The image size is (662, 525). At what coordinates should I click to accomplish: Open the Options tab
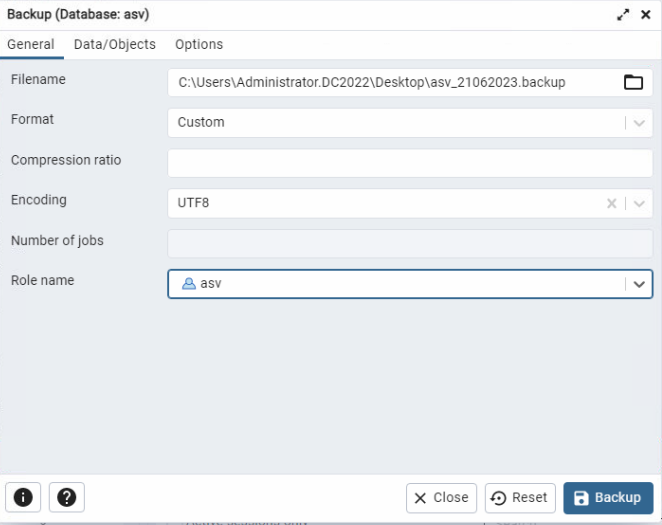[199, 45]
